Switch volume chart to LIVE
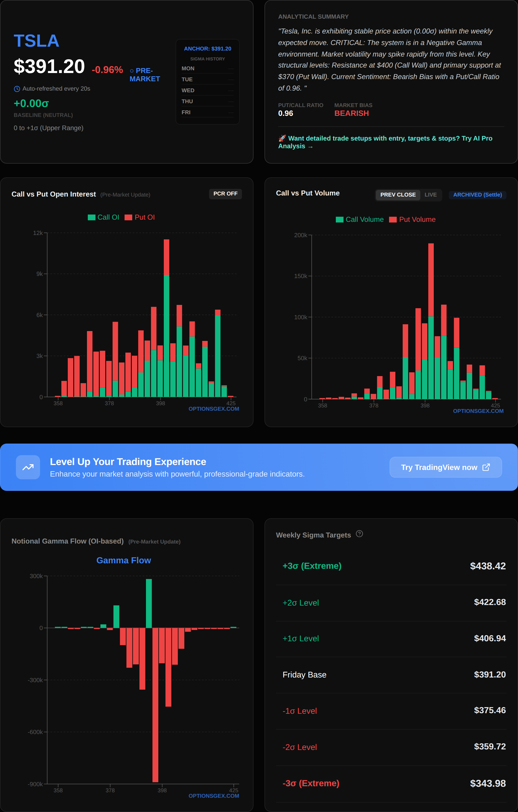The image size is (518, 812). [x=430, y=195]
